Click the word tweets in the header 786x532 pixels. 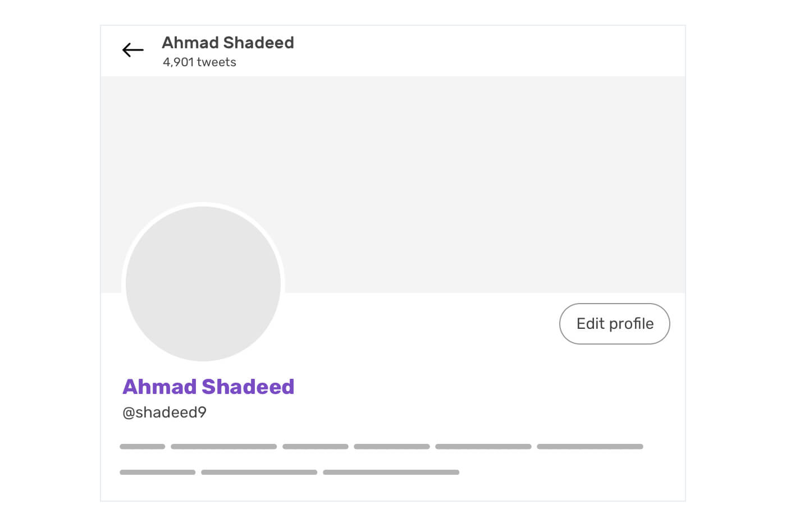pyautogui.click(x=216, y=62)
